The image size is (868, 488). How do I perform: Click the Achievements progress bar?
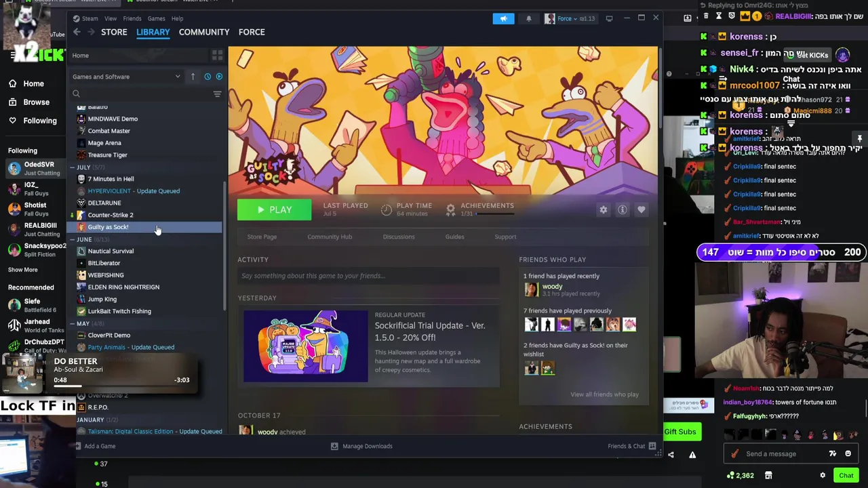pos(495,214)
